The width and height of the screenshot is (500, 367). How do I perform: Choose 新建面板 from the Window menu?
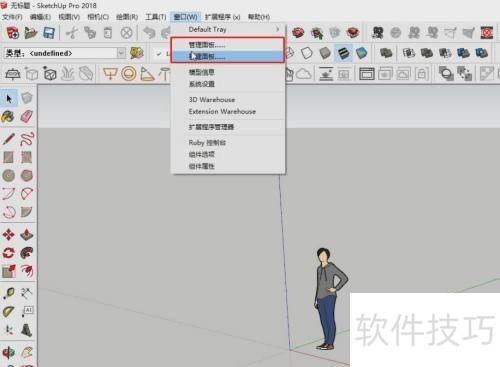228,56
